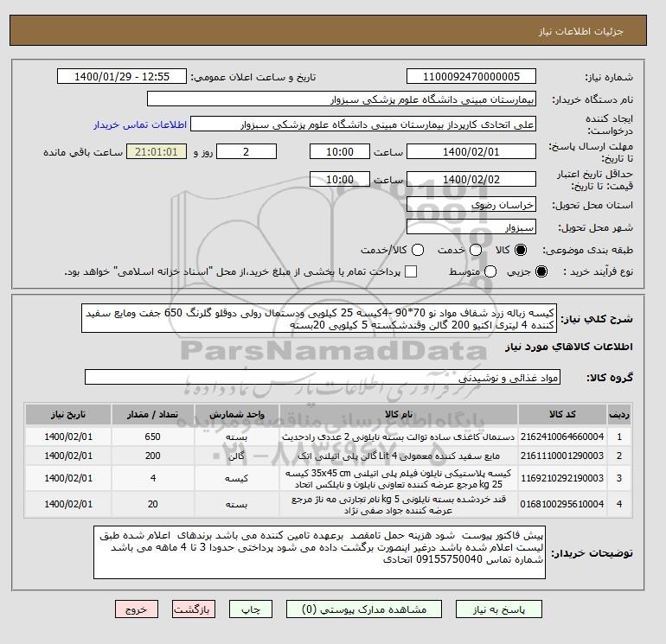Click the response deadline date 1400/02/01 field

point(471,151)
